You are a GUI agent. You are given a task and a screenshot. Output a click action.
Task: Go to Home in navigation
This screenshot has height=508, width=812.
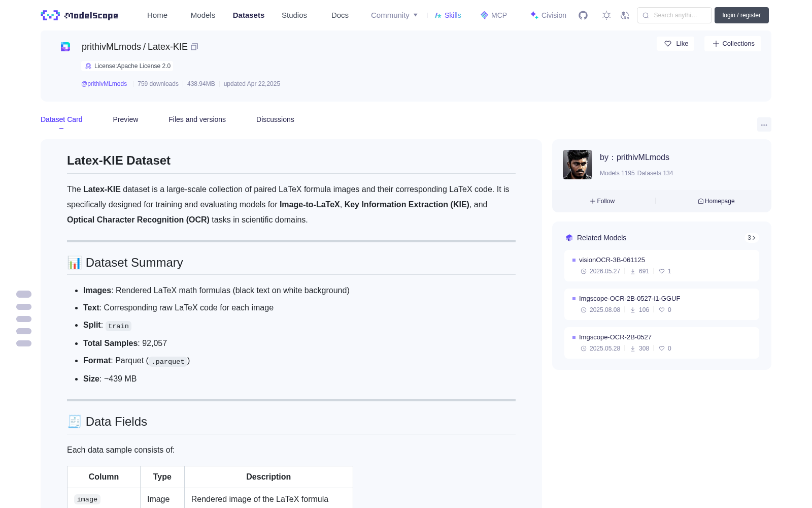pos(157,15)
